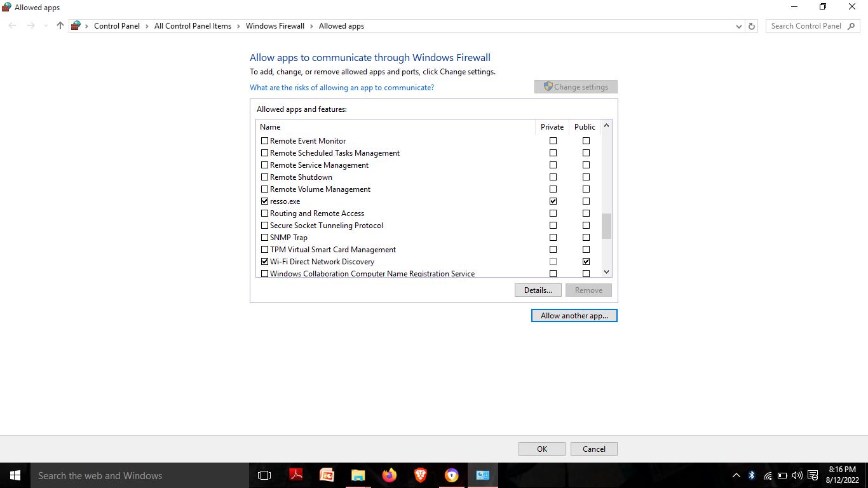
Task: Open Task View from taskbar
Action: tap(264, 475)
